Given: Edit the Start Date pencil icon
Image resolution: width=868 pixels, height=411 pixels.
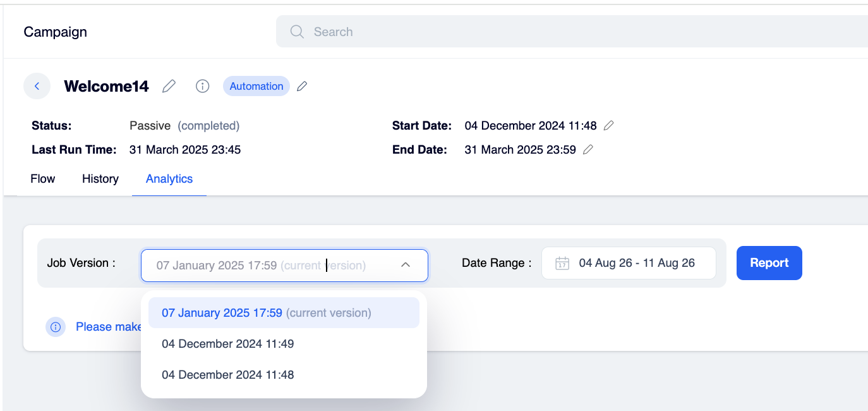Looking at the screenshot, I should tap(608, 125).
